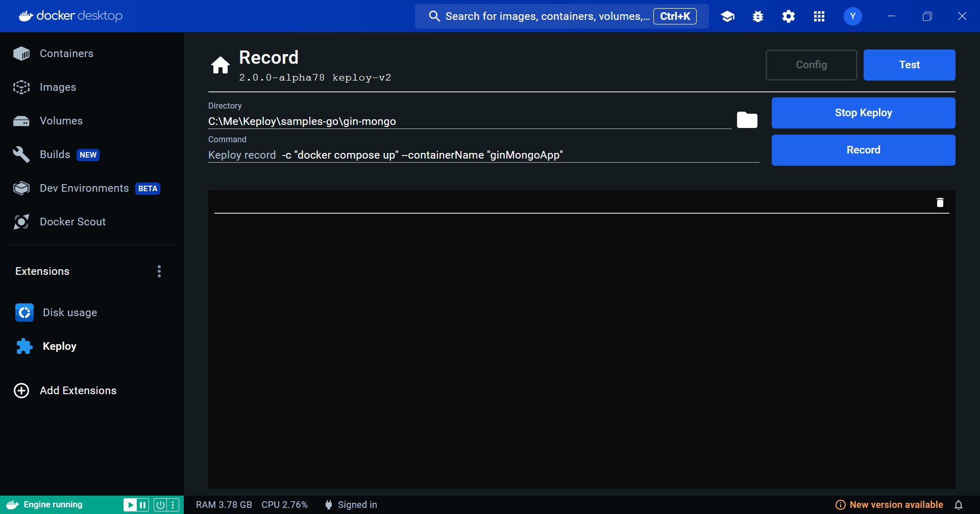Click the Docker Scout icon

pos(21,222)
